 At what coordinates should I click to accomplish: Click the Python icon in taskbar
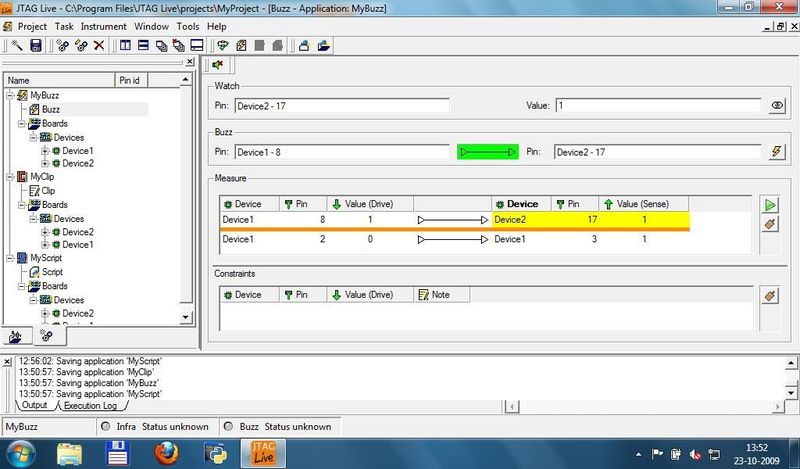215,453
